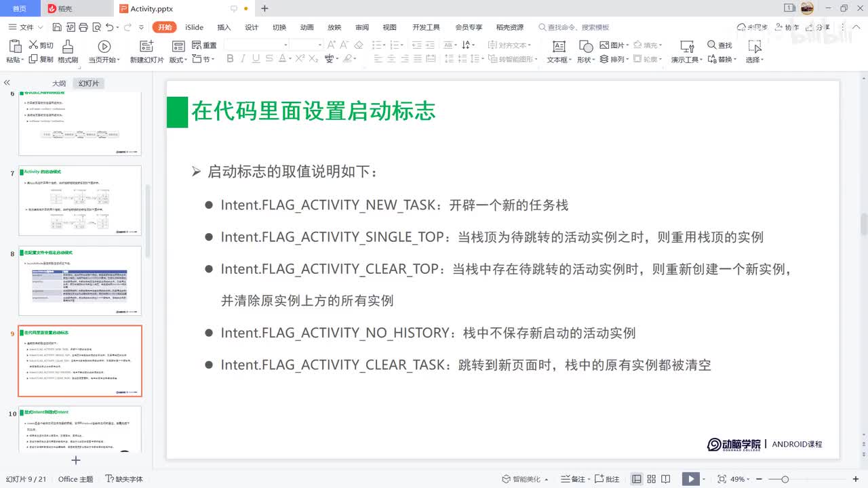Expand the Notes (备注) dropdown in status bar
This screenshot has width=868, height=488.
(x=577, y=479)
